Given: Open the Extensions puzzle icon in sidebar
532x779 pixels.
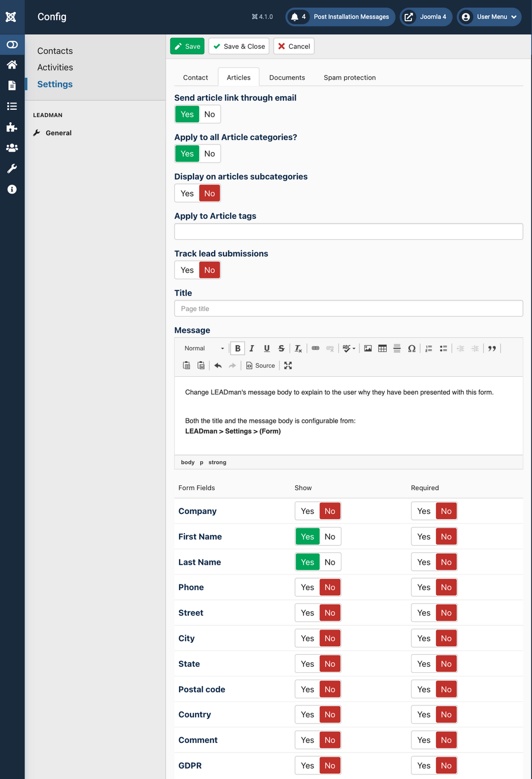Looking at the screenshot, I should [x=12, y=127].
